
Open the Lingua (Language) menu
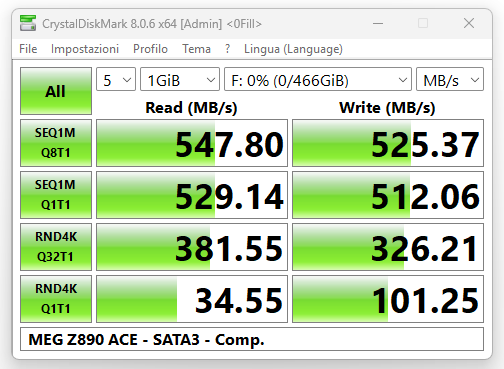click(293, 49)
